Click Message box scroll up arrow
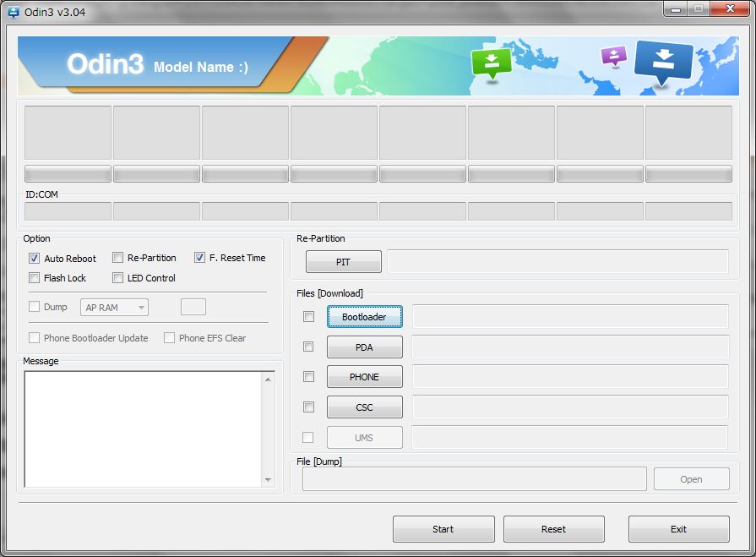This screenshot has width=756, height=557. click(x=268, y=380)
